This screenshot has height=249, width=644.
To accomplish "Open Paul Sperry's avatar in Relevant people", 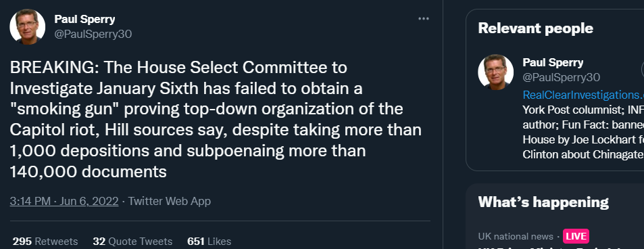I will click(x=495, y=72).
